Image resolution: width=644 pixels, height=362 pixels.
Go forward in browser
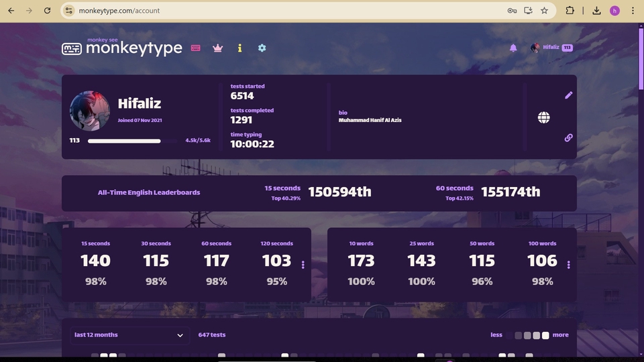click(29, 11)
